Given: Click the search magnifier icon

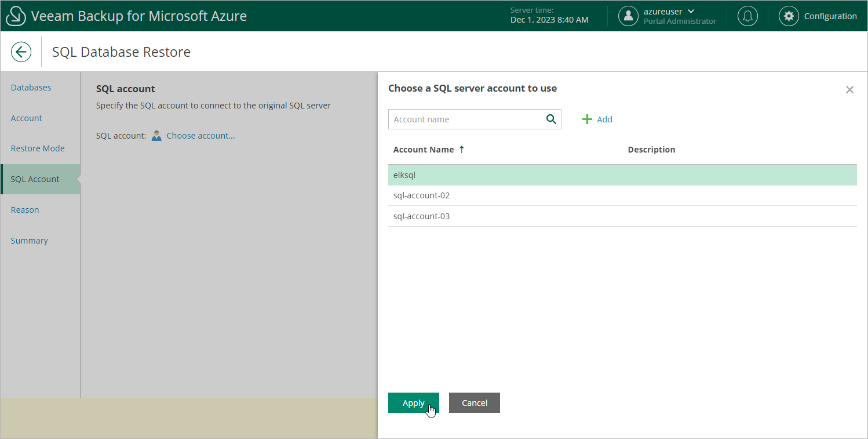Looking at the screenshot, I should 551,119.
